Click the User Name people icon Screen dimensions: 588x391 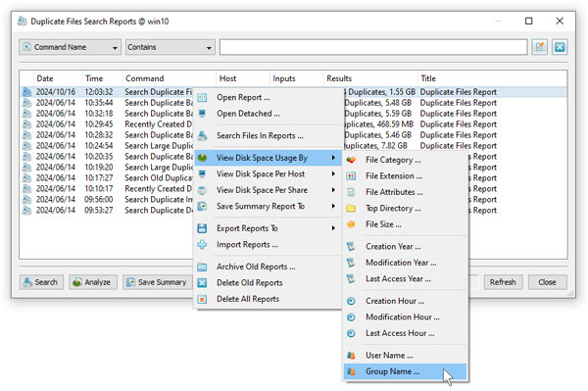point(351,356)
